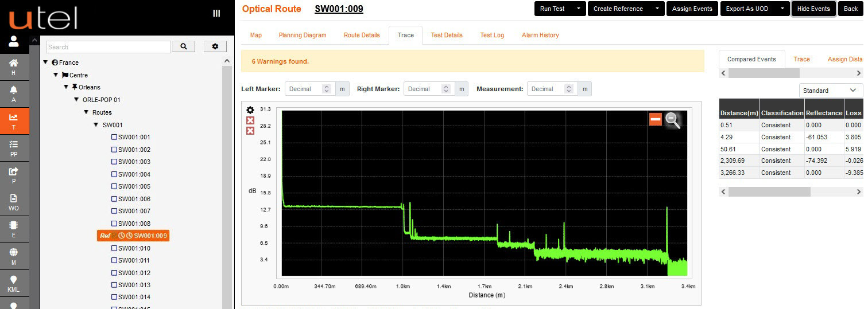The image size is (868, 309).
Task: Check the SW001:001 route checkbox
Action: coord(114,137)
